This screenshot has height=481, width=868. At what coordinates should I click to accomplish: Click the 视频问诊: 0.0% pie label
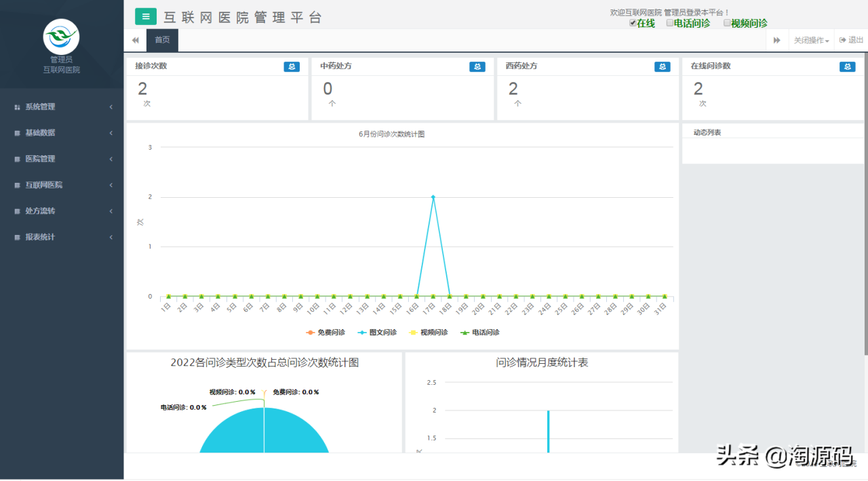coord(233,392)
